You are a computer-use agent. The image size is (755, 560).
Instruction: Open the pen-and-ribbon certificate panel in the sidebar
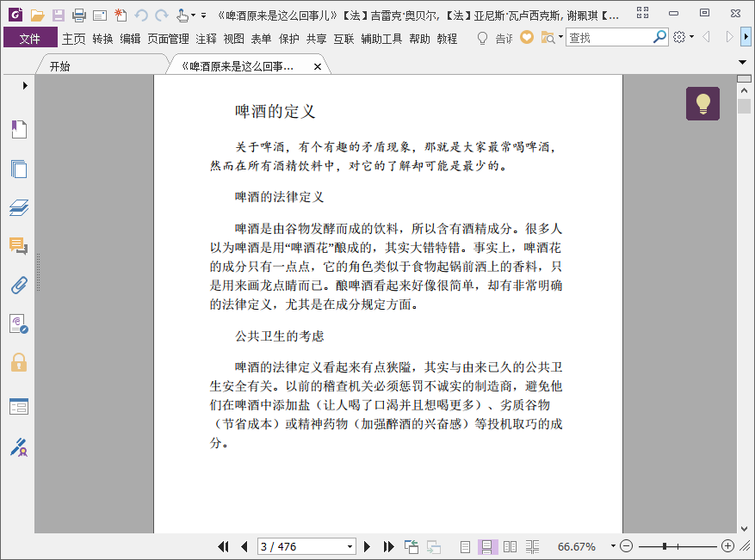pyautogui.click(x=19, y=447)
